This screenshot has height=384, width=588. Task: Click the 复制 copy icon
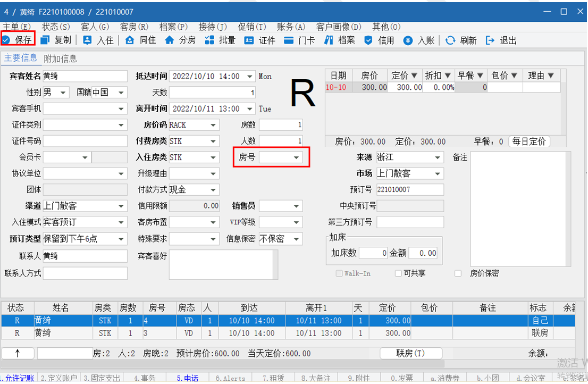click(45, 40)
